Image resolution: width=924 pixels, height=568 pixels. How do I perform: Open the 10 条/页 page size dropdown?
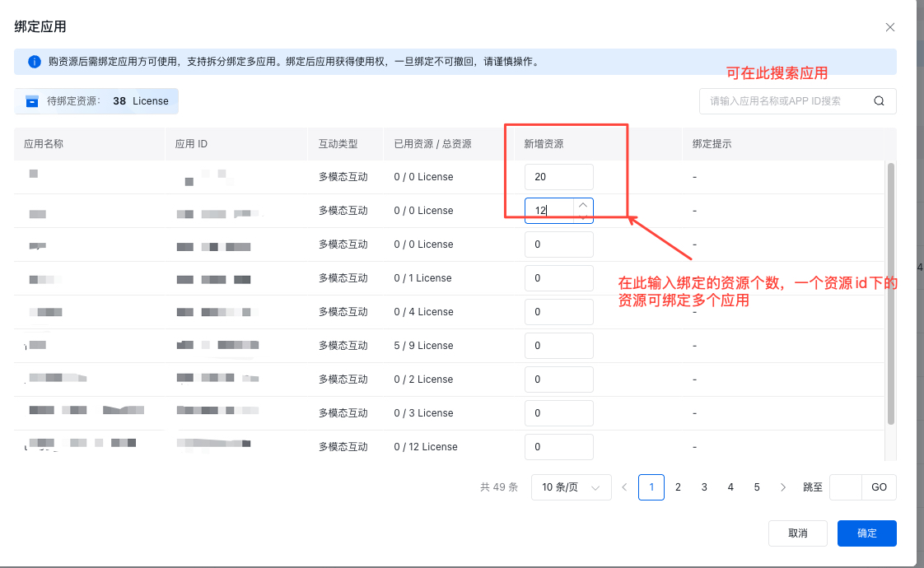pyautogui.click(x=571, y=487)
